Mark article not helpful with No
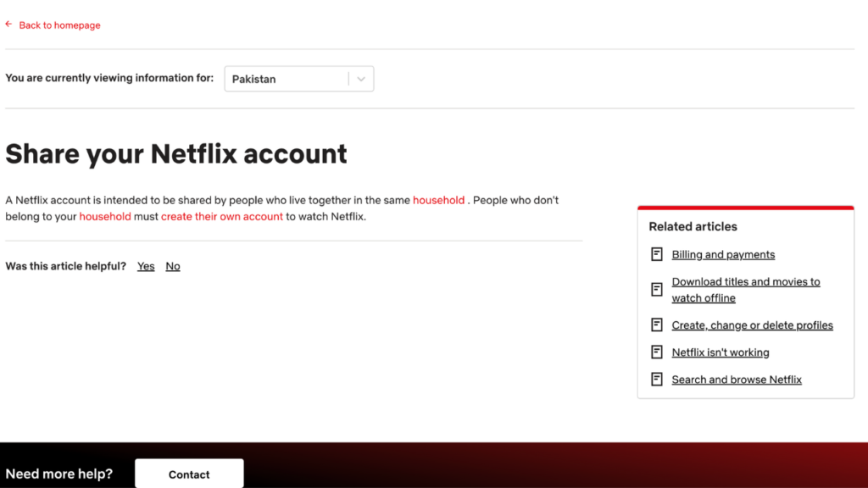 tap(173, 266)
